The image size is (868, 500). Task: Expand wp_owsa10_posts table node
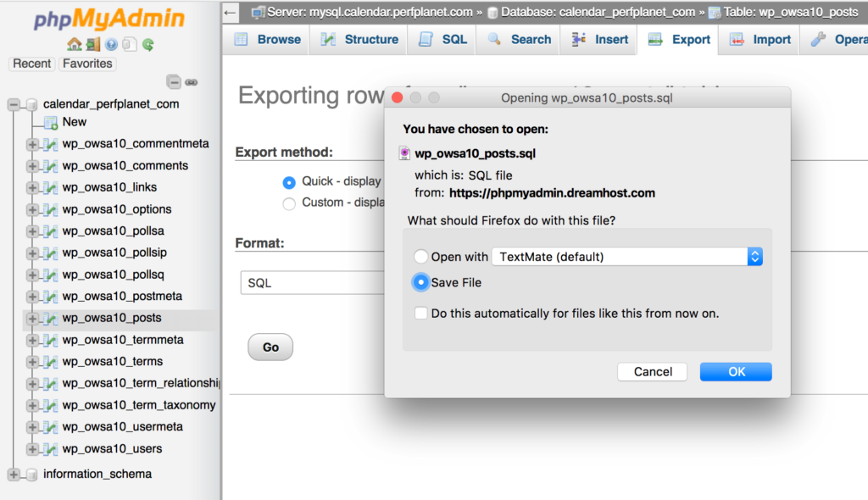32,319
